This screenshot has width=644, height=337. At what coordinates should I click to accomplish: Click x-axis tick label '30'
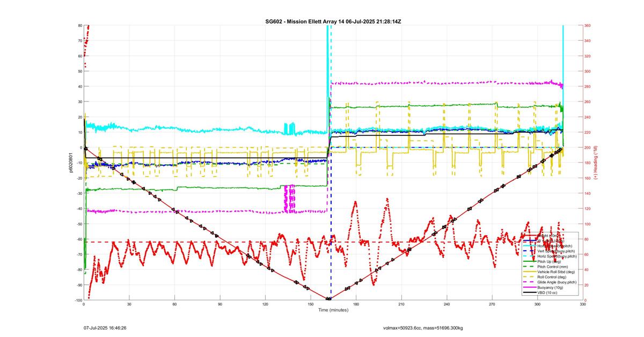click(x=129, y=304)
